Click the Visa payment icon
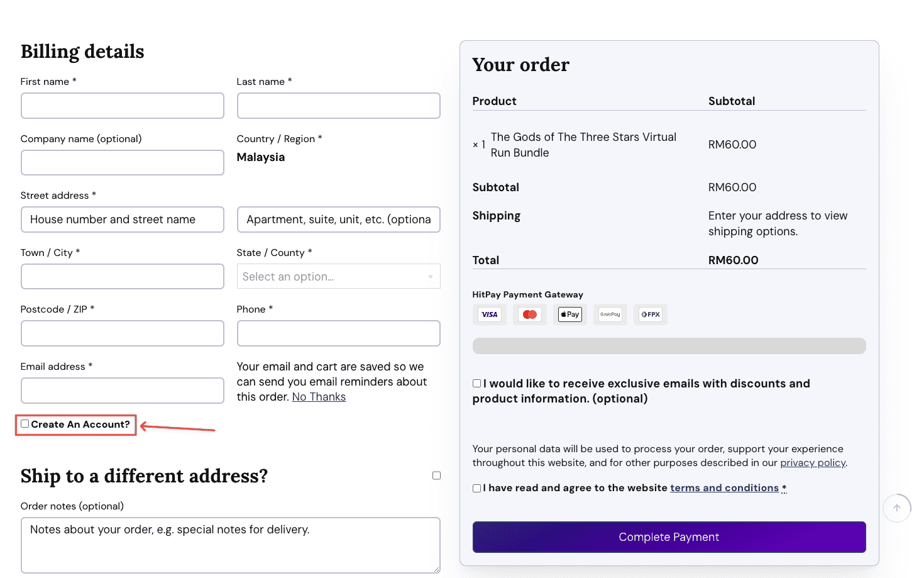Screen dimensions: 924x578 coord(489,314)
